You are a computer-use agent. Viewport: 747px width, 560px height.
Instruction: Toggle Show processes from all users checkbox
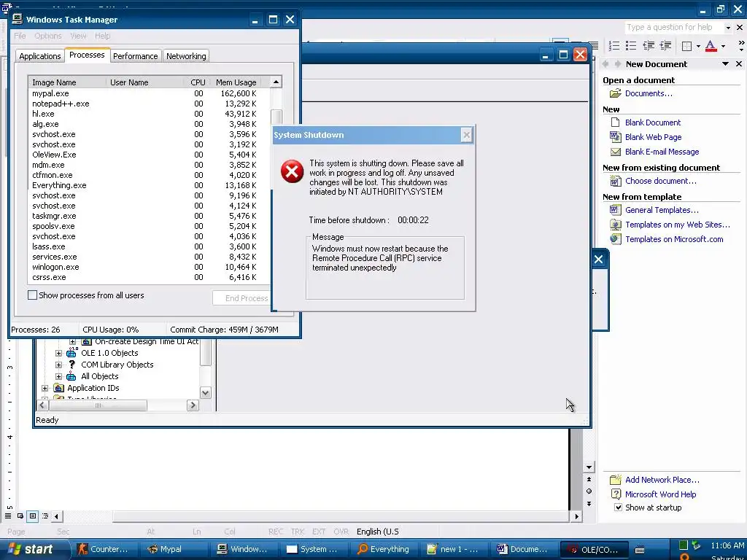[x=32, y=295]
